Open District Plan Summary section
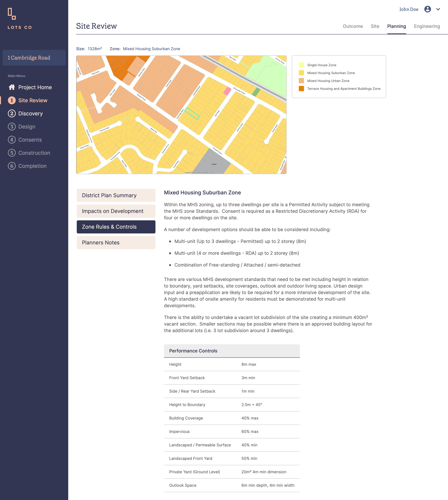Viewport: 448px width, 500px height. [116, 195]
